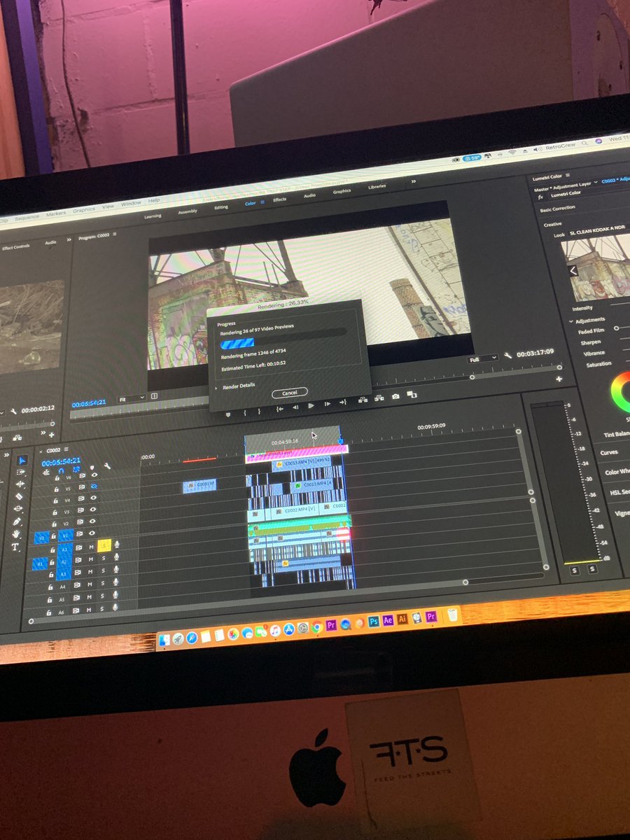The image size is (630, 840).
Task: Open Lumetri Color panel menu
Action: (568, 175)
